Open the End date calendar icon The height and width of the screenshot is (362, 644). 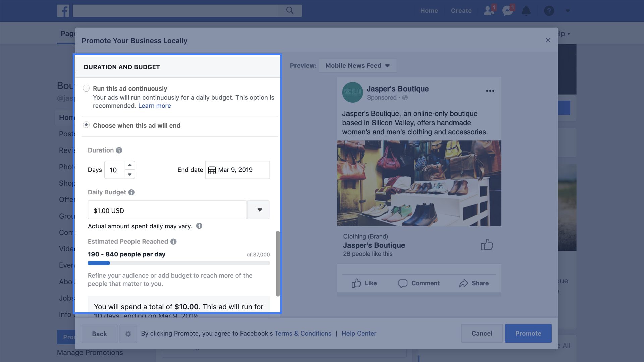pos(212,170)
